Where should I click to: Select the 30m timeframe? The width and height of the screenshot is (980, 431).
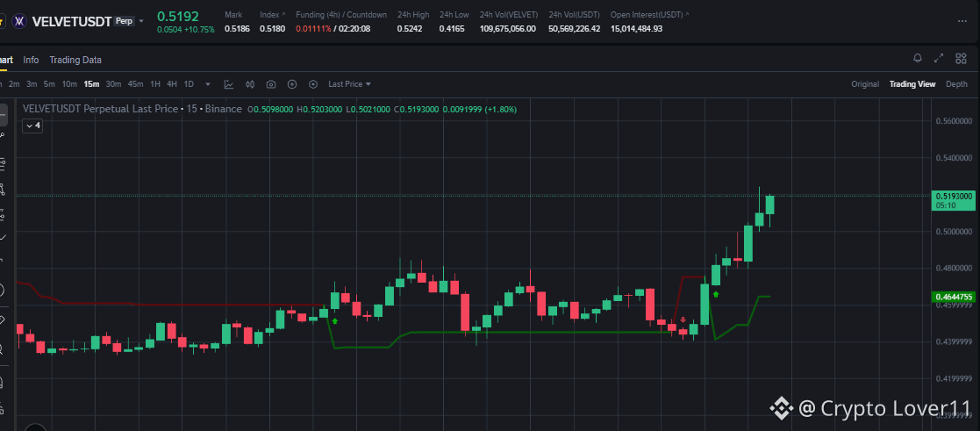tap(113, 83)
